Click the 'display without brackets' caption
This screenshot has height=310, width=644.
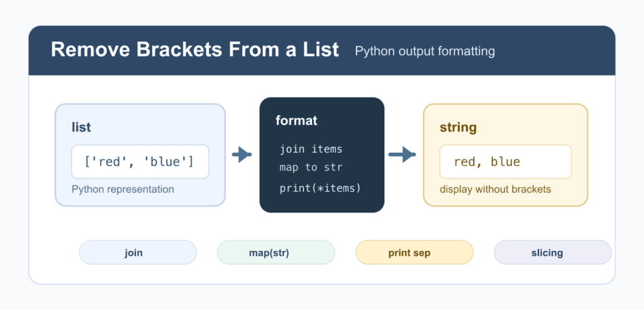[x=496, y=189]
